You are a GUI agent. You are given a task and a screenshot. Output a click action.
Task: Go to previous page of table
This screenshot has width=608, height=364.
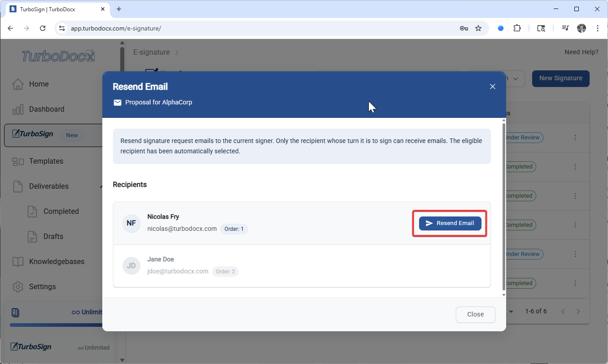tap(563, 311)
